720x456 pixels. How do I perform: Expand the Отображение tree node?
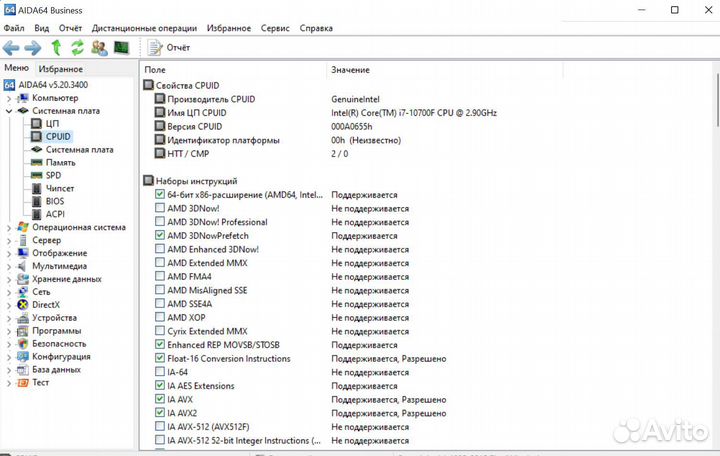click(x=9, y=253)
